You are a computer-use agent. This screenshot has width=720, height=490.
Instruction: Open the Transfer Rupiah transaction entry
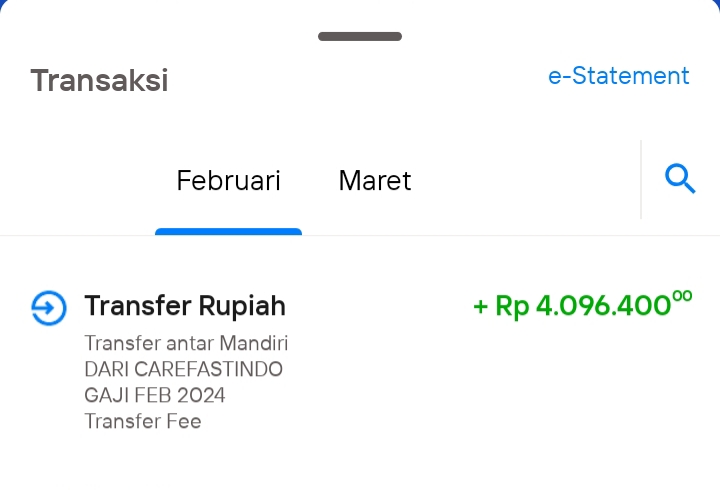pyautogui.click(x=360, y=360)
